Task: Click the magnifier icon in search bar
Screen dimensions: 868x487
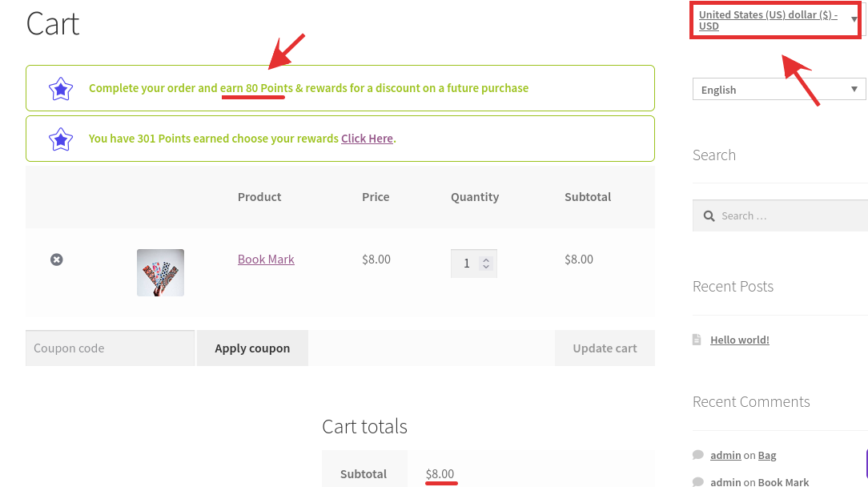Action: 709,215
